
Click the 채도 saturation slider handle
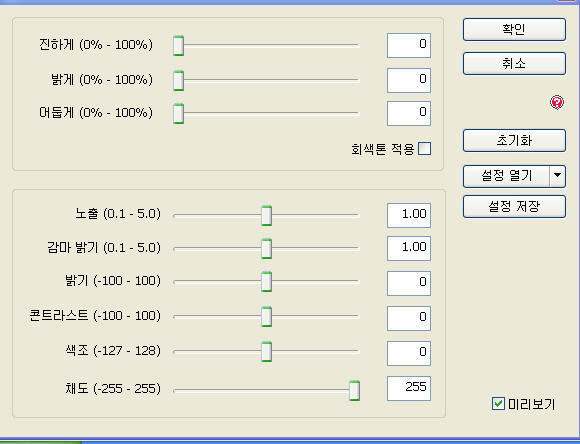click(354, 390)
